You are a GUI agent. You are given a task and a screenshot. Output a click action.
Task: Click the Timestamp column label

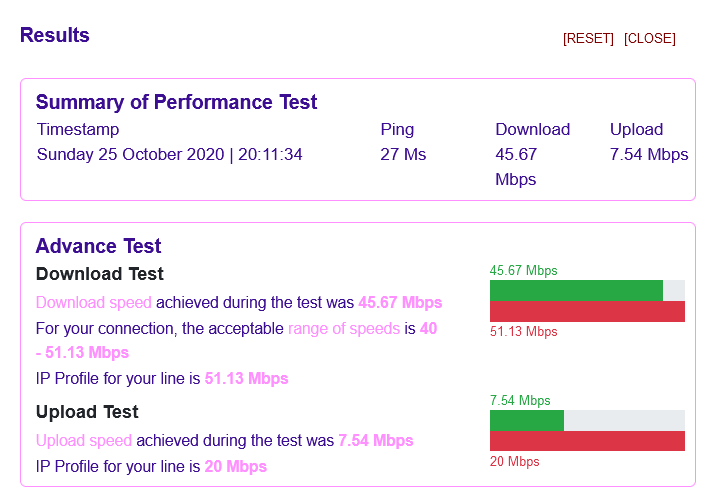pyautogui.click(x=78, y=129)
